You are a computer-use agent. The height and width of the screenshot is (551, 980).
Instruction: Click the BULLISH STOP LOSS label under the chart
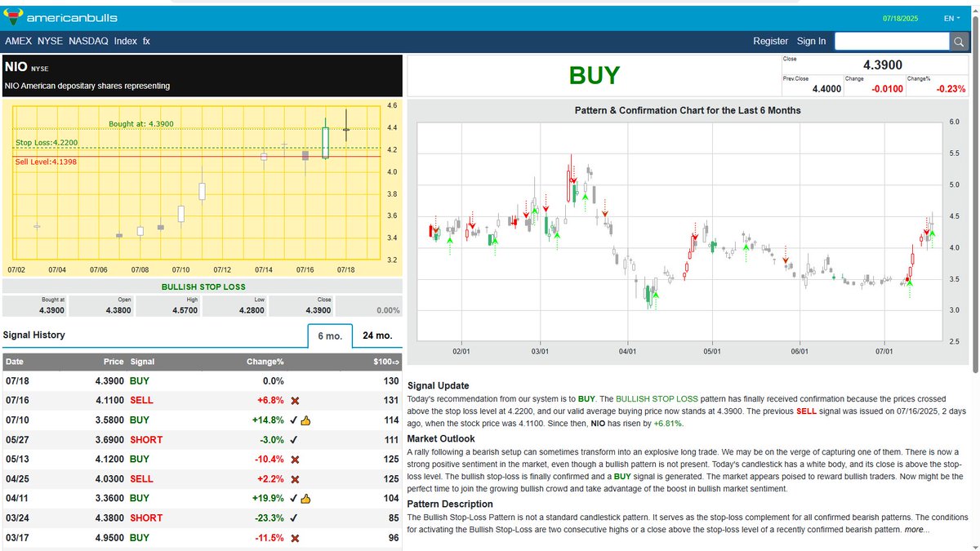point(203,287)
